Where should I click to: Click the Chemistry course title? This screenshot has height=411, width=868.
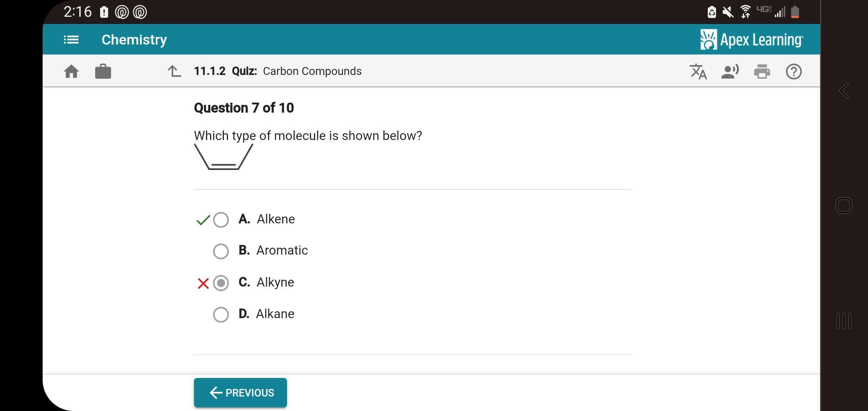(134, 40)
